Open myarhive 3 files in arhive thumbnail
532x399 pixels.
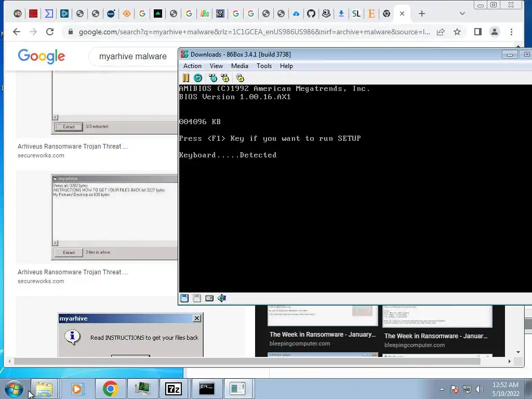click(x=114, y=217)
